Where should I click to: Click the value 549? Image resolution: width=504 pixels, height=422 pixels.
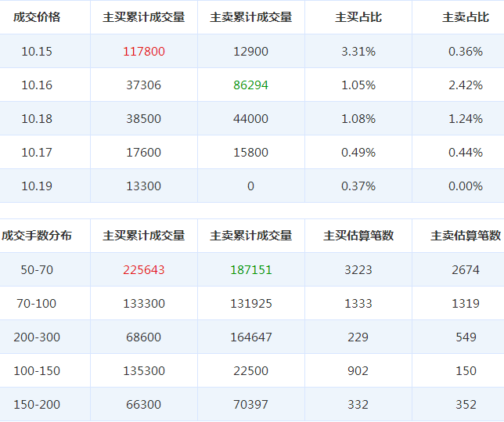pyautogui.click(x=466, y=337)
